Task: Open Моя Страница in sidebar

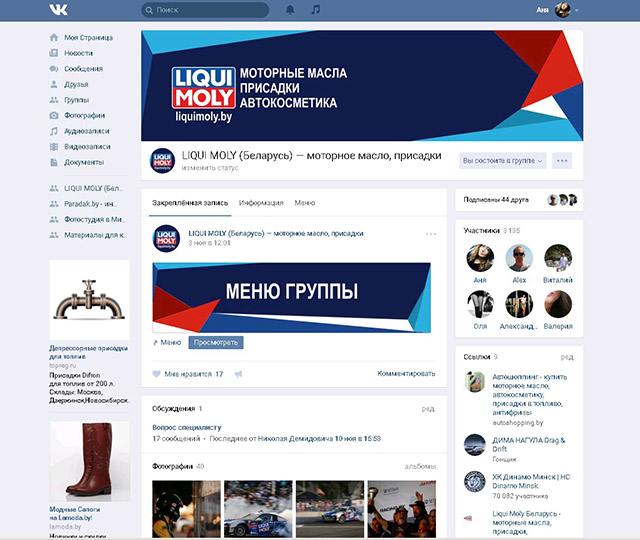Action: 88,38
